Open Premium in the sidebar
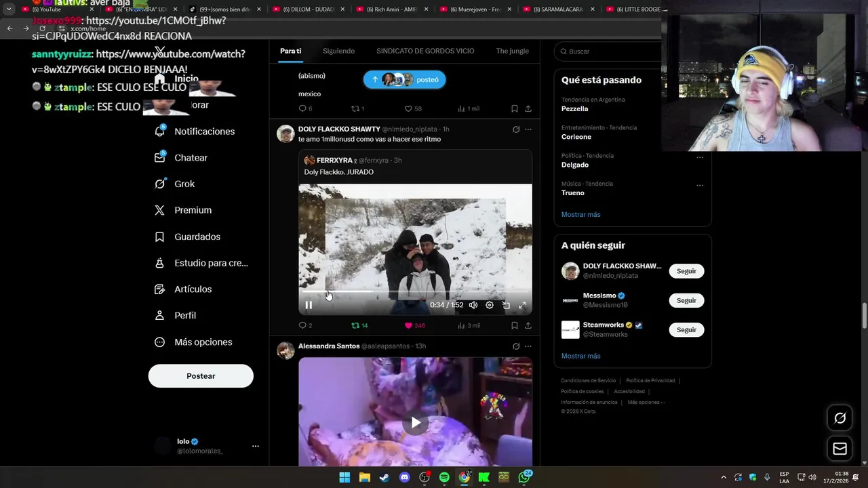 pos(183,210)
